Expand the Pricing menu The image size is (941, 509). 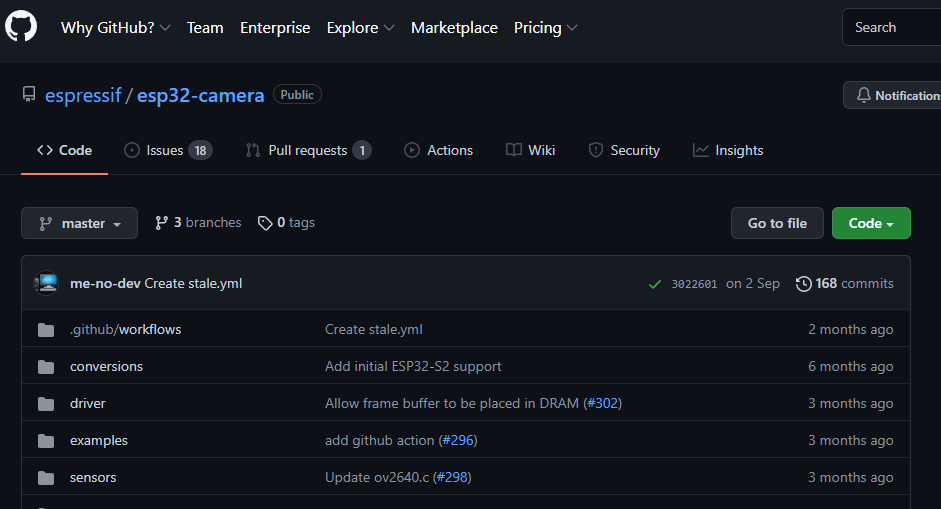point(545,28)
